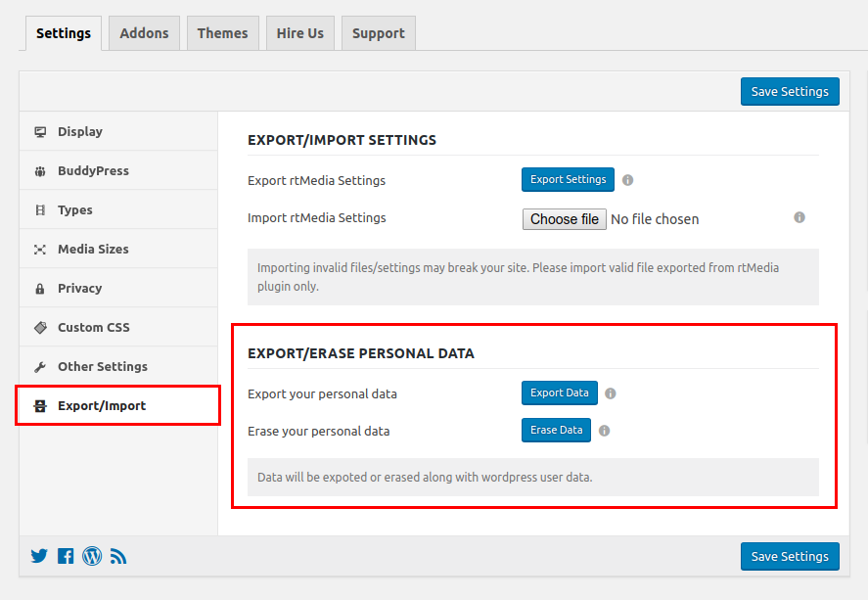Open the Support tab

click(378, 32)
